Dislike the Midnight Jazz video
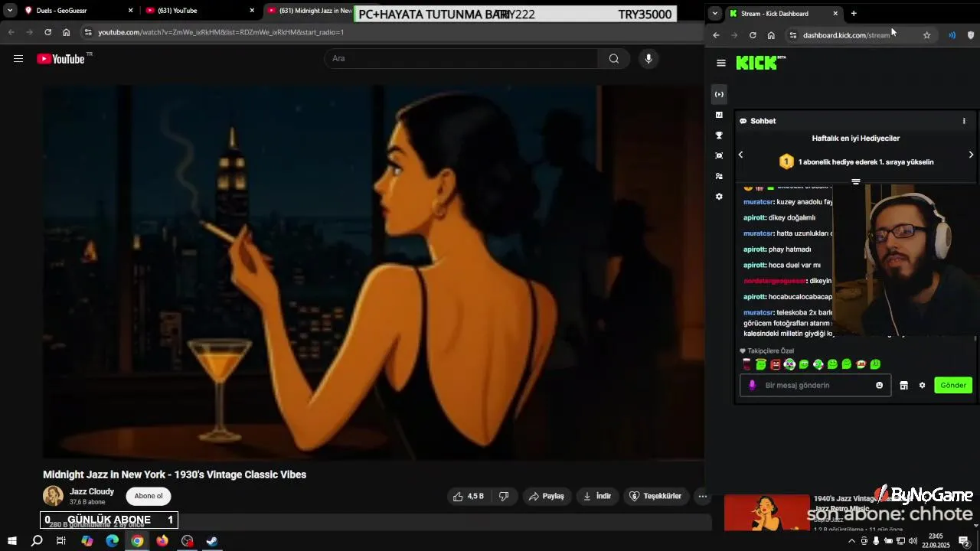 click(504, 496)
